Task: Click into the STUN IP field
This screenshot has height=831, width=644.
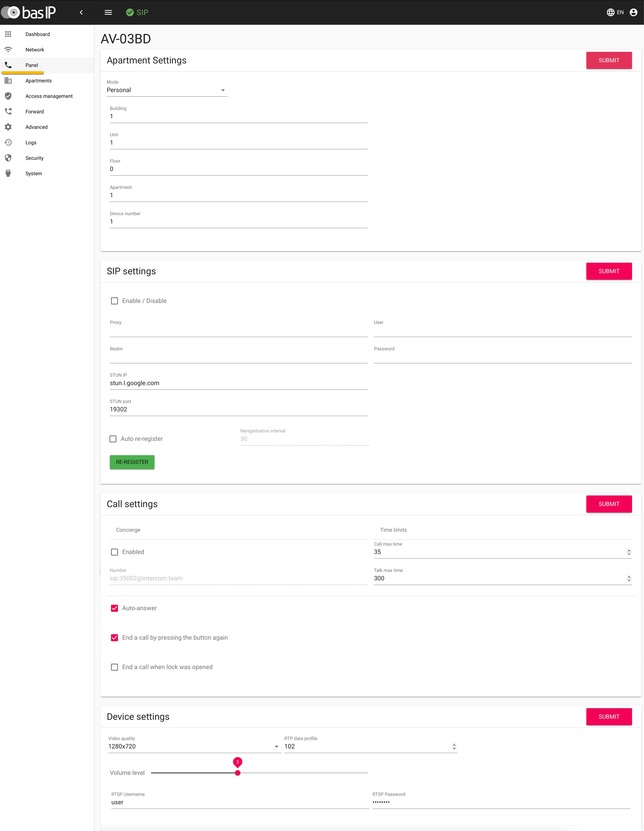Action: click(238, 383)
